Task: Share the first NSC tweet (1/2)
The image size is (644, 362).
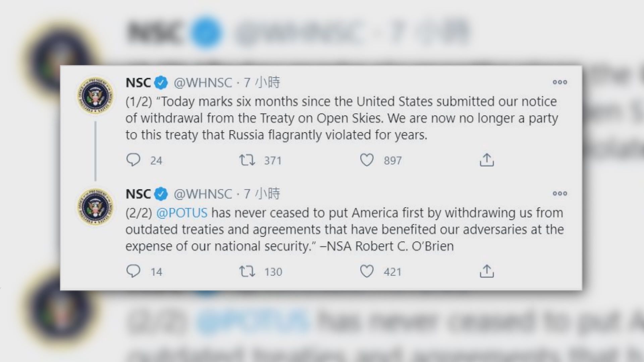Action: [487, 160]
